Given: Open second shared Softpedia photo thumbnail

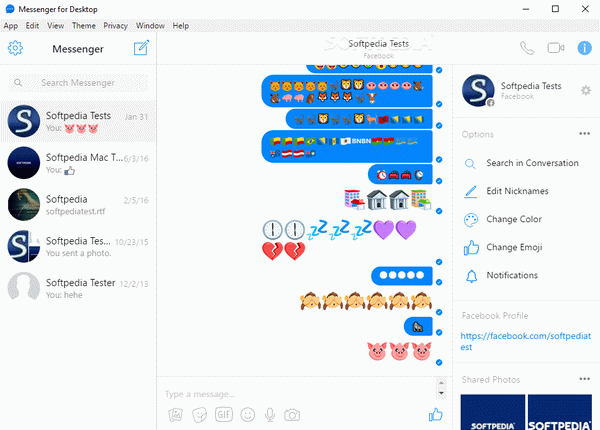Looking at the screenshot, I should click(560, 412).
